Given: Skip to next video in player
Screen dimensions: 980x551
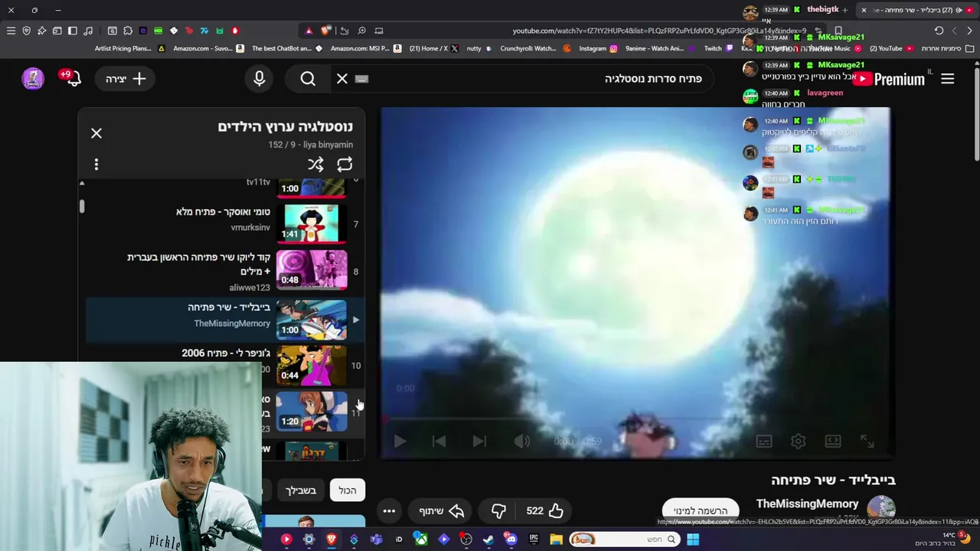Looking at the screenshot, I should point(479,441).
